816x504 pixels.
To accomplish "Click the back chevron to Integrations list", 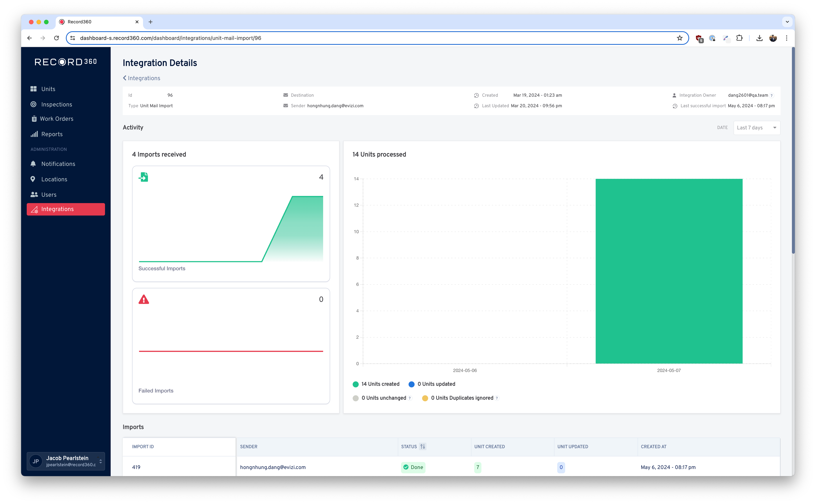I will coord(125,78).
